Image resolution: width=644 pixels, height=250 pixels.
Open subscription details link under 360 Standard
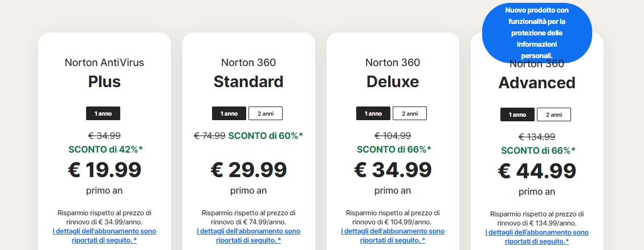[248, 236]
